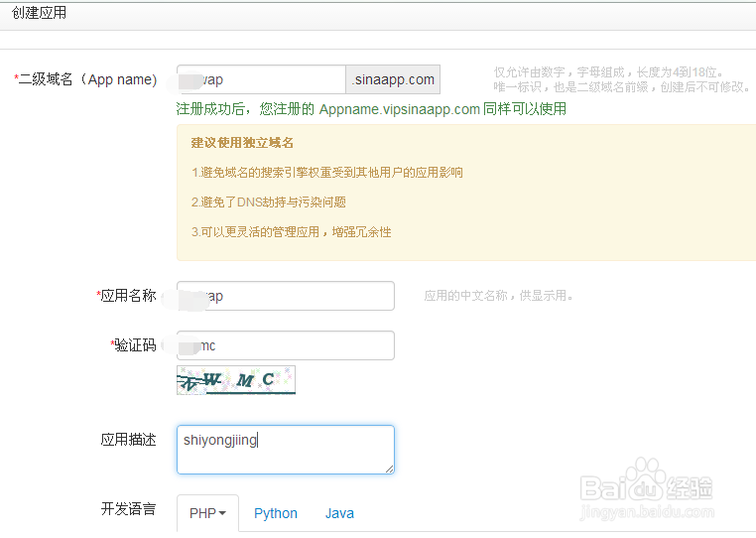Click the tip 2.避免了DNS劫持与污染问题

tap(269, 202)
